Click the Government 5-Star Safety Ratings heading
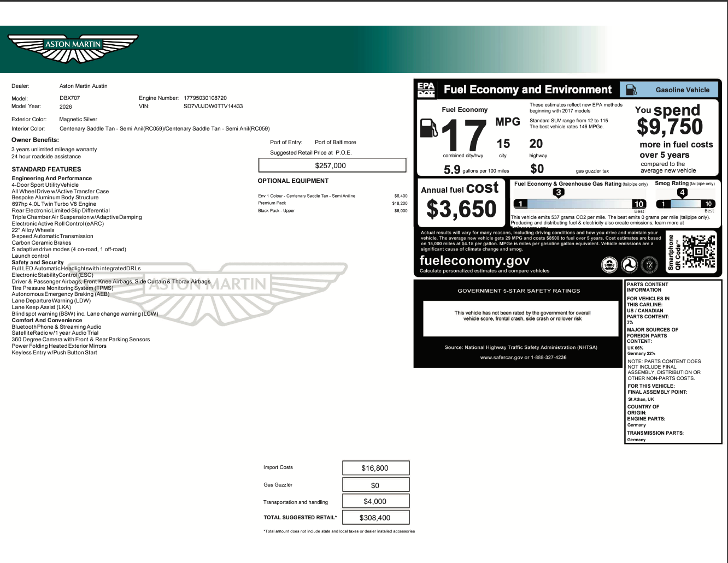 519,291
